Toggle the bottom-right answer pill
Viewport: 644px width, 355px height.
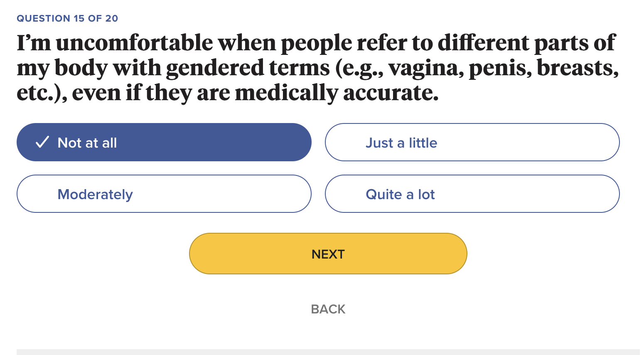(472, 194)
